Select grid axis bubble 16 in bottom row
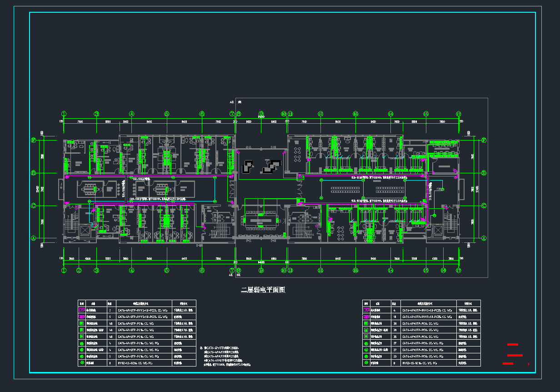Viewport: 560px width, 392px height. click(x=443, y=271)
